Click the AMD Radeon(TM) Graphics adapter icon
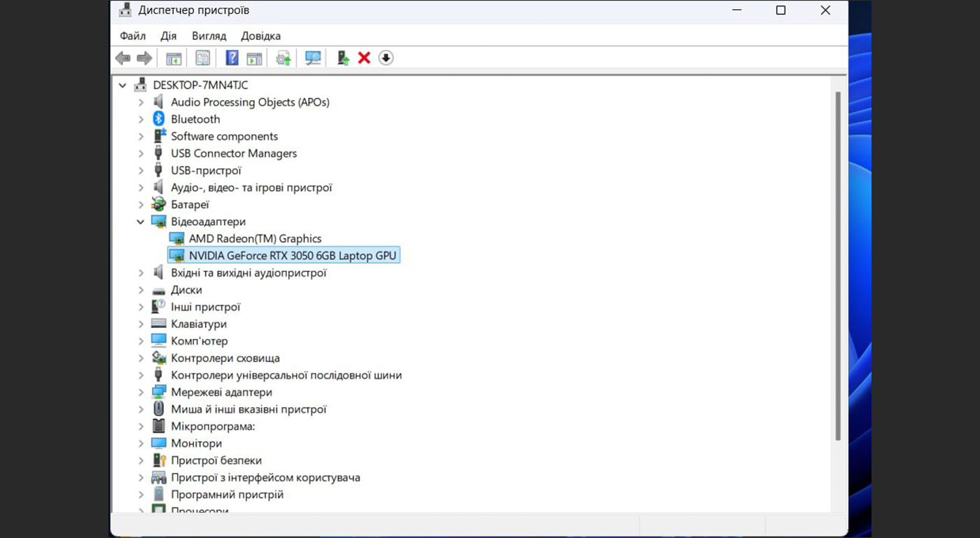980x538 pixels. [x=176, y=239]
